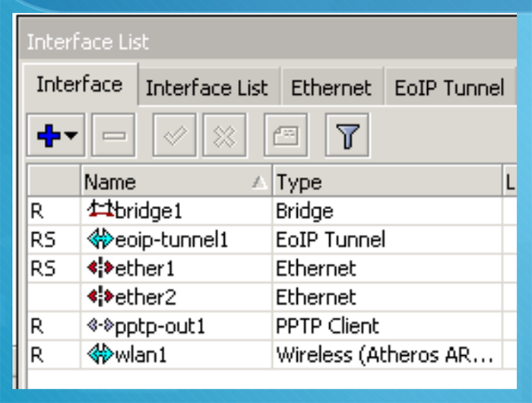Click the eoip-tunnel1 cyan arrows icon

[x=100, y=239]
